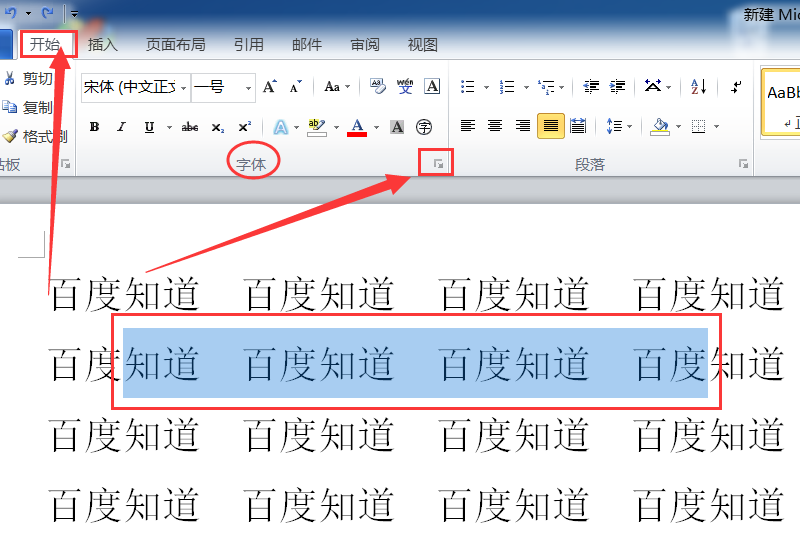
Task: Click the 剪切 cut button
Action: point(29,79)
